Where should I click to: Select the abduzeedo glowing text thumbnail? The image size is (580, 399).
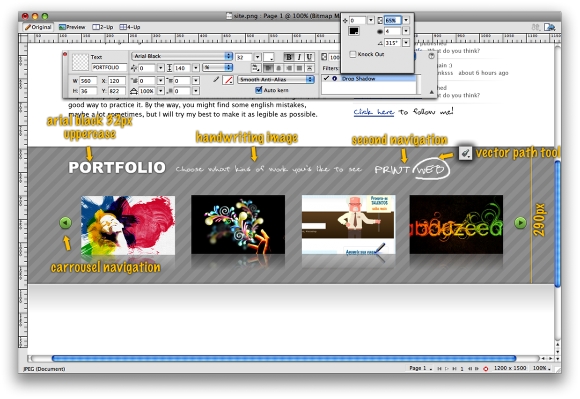point(456,224)
